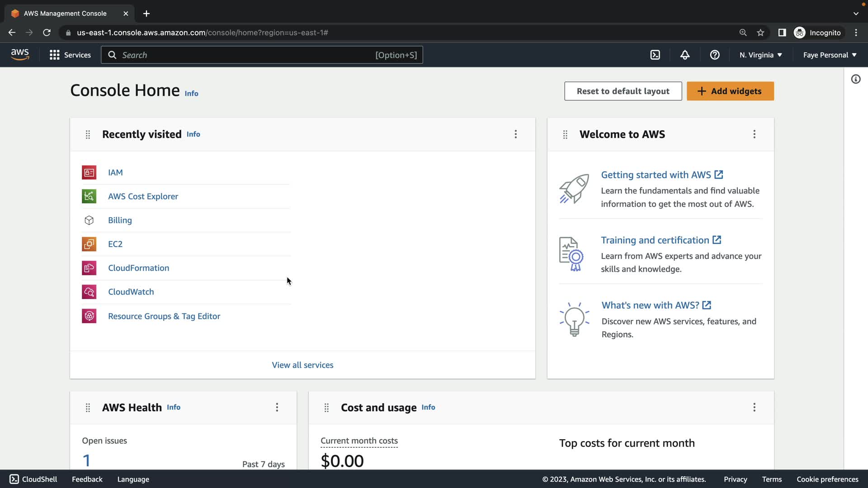The height and width of the screenshot is (488, 868).
Task: Click the CloudWatch service icon
Action: click(x=89, y=292)
